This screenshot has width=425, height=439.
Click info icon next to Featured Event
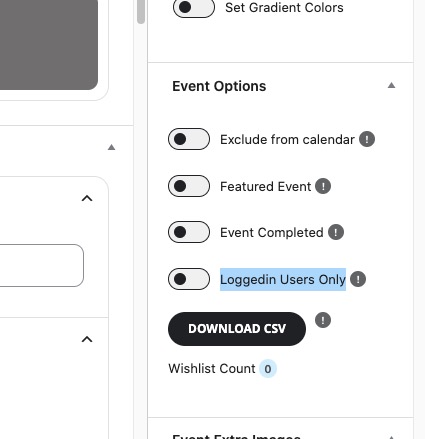323,186
